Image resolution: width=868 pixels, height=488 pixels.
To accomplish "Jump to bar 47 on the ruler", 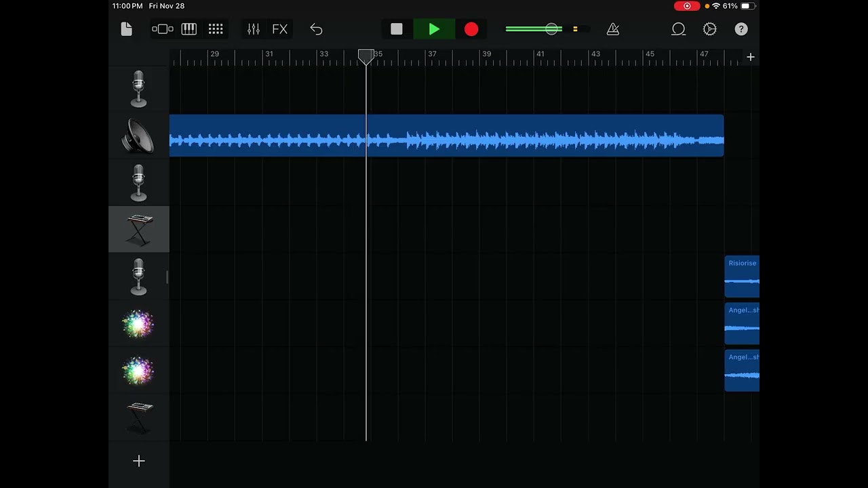I will tap(704, 54).
